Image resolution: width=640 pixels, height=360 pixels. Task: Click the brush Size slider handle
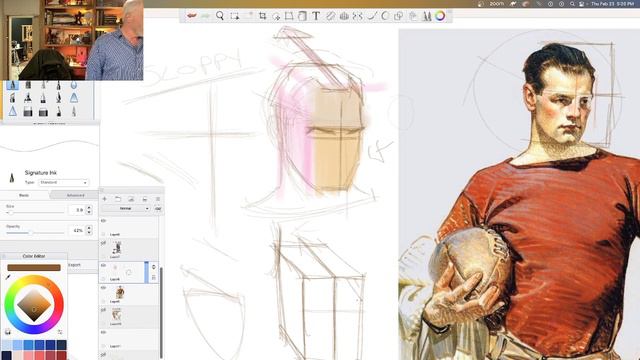[x=11, y=212]
